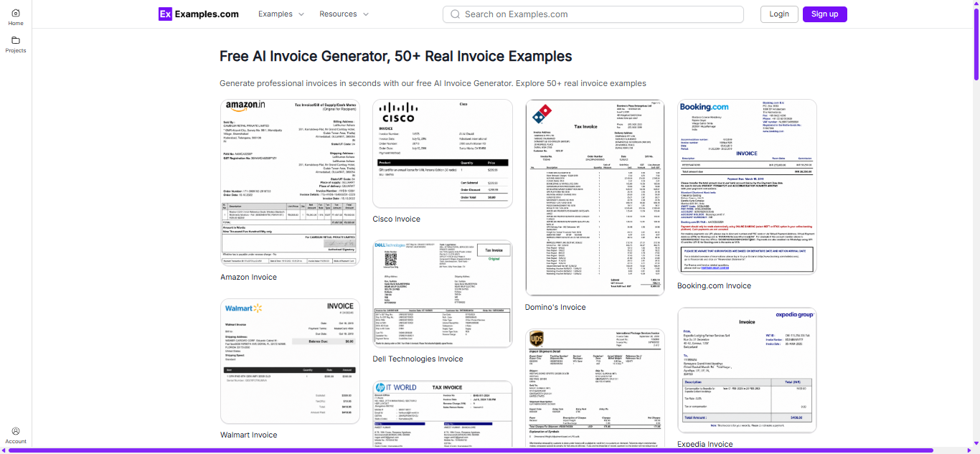This screenshot has height=454, width=980.
Task: Click the Login button
Action: 779,14
